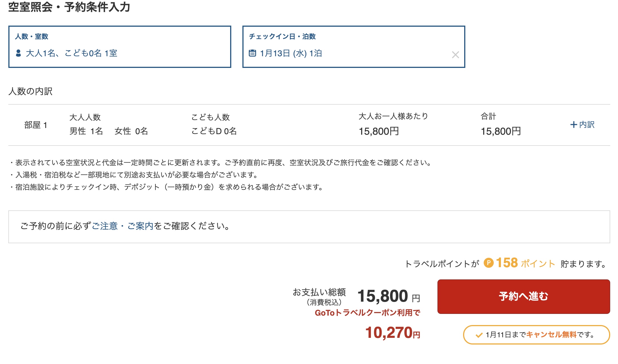Screen dimensions: 618x364
Task: Click the 人数の内訳 section heading
Action: click(x=31, y=91)
